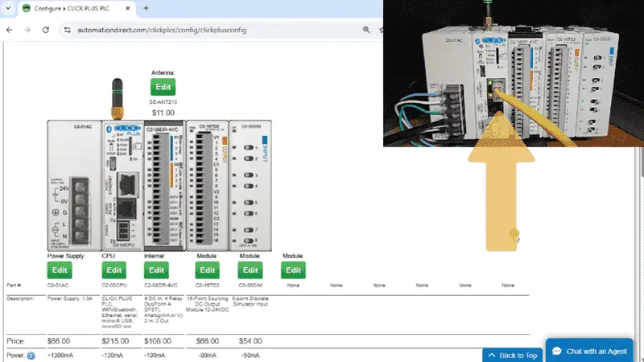
Task: Click the -130mA power value
Action: 113,356
